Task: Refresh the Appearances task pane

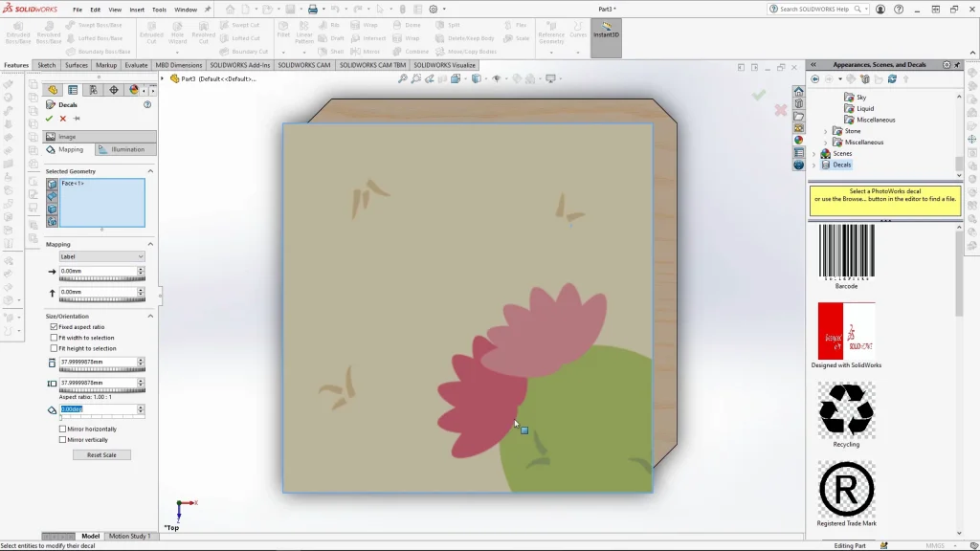Action: [x=894, y=79]
